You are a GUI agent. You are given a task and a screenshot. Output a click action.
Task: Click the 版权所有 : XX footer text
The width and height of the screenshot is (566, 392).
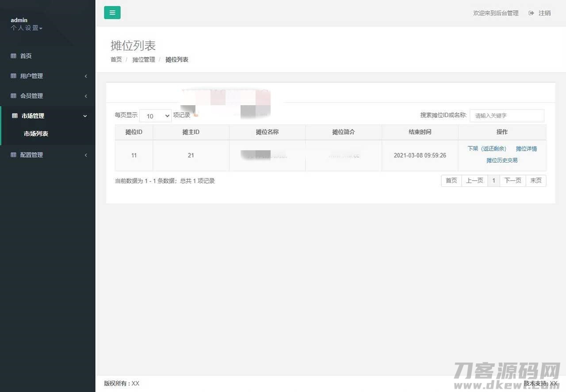[x=122, y=384]
